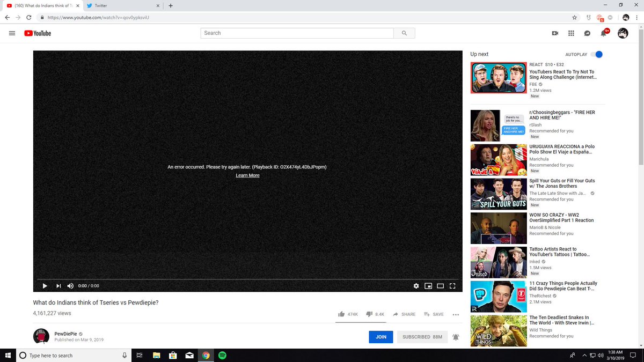Go back in browser history
The image size is (644, 362).
click(8, 17)
